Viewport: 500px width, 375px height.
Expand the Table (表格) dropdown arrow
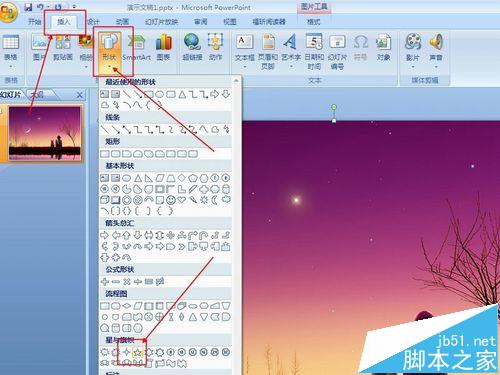pyautogui.click(x=10, y=67)
